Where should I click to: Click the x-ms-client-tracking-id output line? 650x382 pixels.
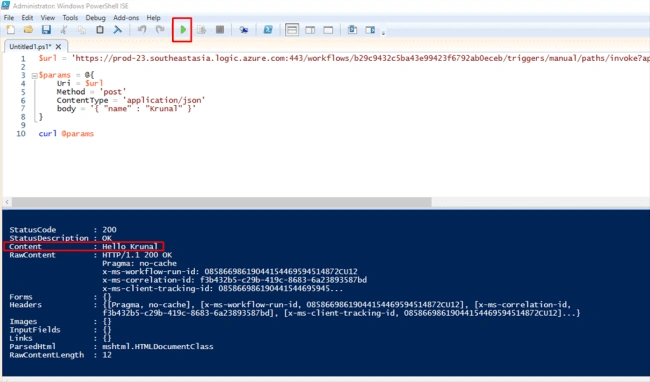(x=223, y=289)
